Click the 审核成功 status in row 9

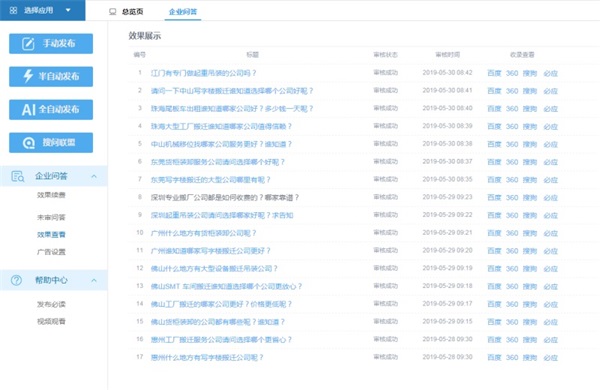[x=386, y=215]
